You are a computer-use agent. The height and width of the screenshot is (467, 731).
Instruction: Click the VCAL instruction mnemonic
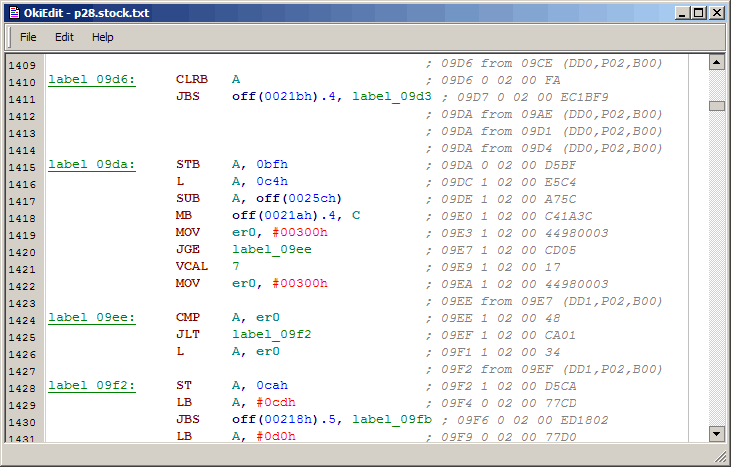pyautogui.click(x=192, y=266)
